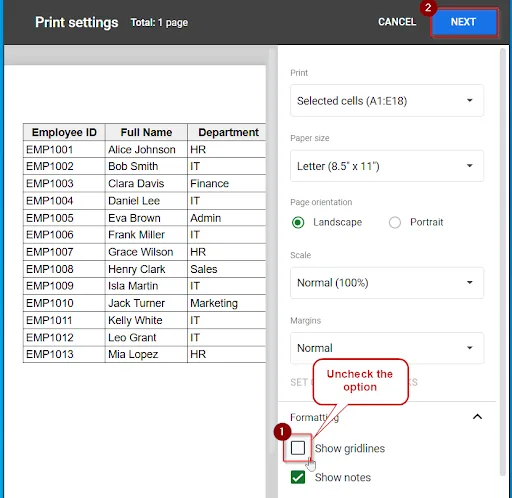Collapse the Formatting section chevron
The width and height of the screenshot is (512, 498).
click(x=477, y=417)
